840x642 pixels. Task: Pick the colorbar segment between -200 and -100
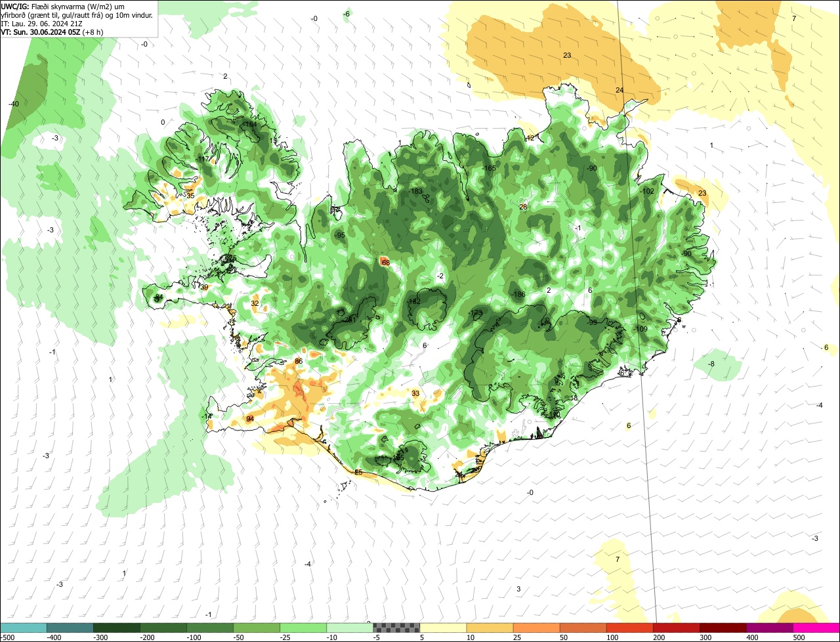(x=163, y=628)
